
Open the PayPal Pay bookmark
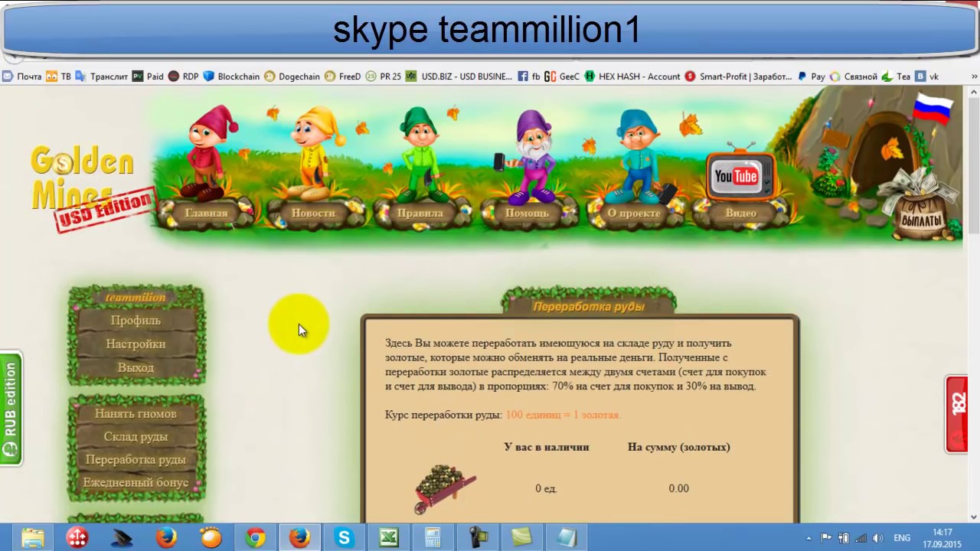pyautogui.click(x=811, y=77)
